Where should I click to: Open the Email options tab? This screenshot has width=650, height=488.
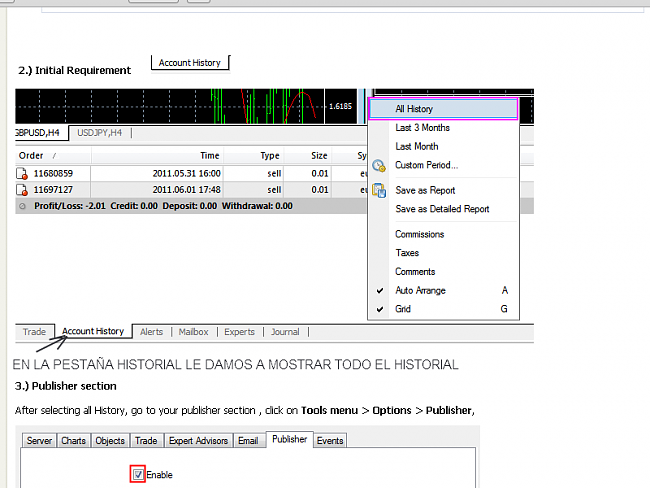pyautogui.click(x=248, y=441)
